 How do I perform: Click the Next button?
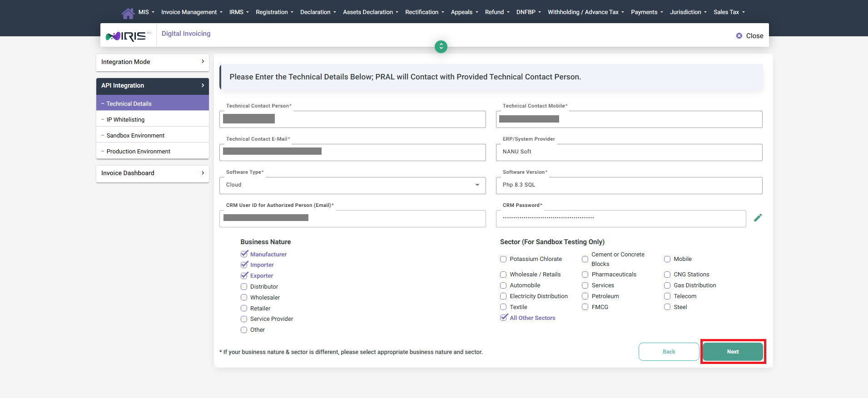pyautogui.click(x=733, y=352)
